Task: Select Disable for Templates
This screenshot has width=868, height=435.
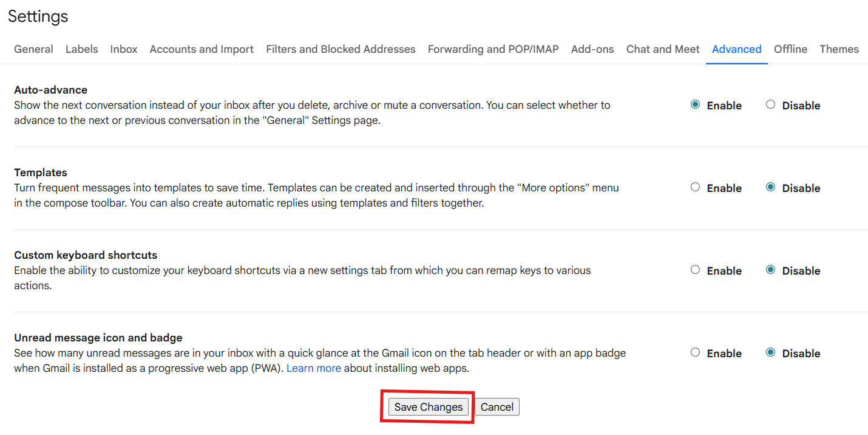Action: pyautogui.click(x=770, y=187)
